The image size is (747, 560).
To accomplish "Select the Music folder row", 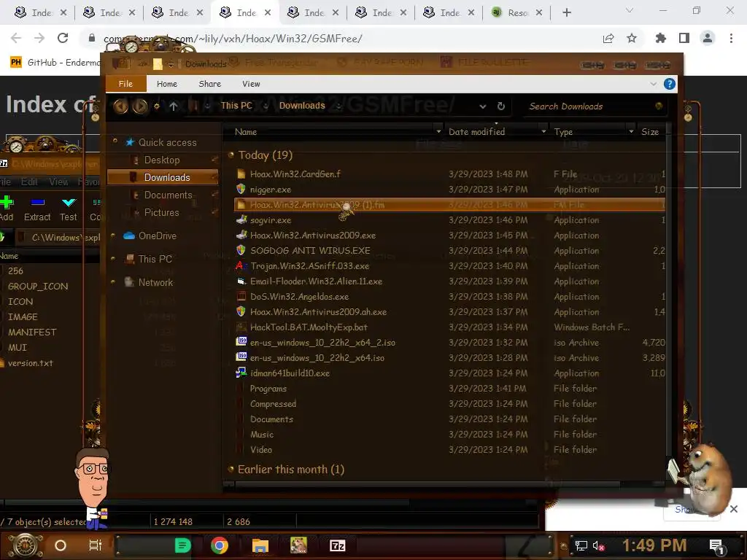I will [x=450, y=435].
